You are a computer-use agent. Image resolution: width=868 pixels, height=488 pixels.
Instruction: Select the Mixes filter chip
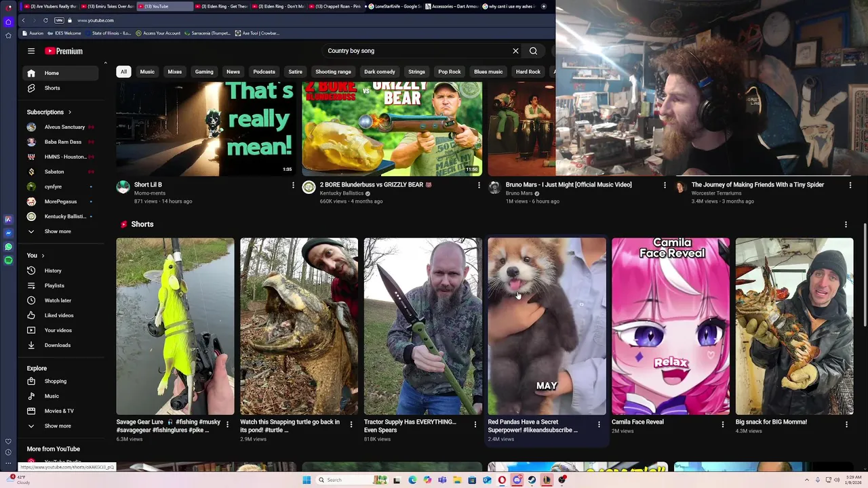point(174,72)
